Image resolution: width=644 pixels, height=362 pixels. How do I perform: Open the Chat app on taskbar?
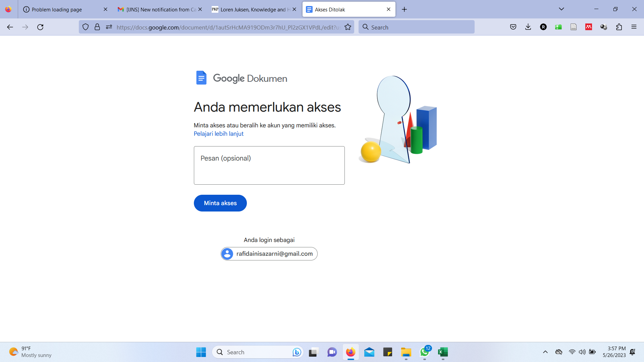pyautogui.click(x=332, y=352)
